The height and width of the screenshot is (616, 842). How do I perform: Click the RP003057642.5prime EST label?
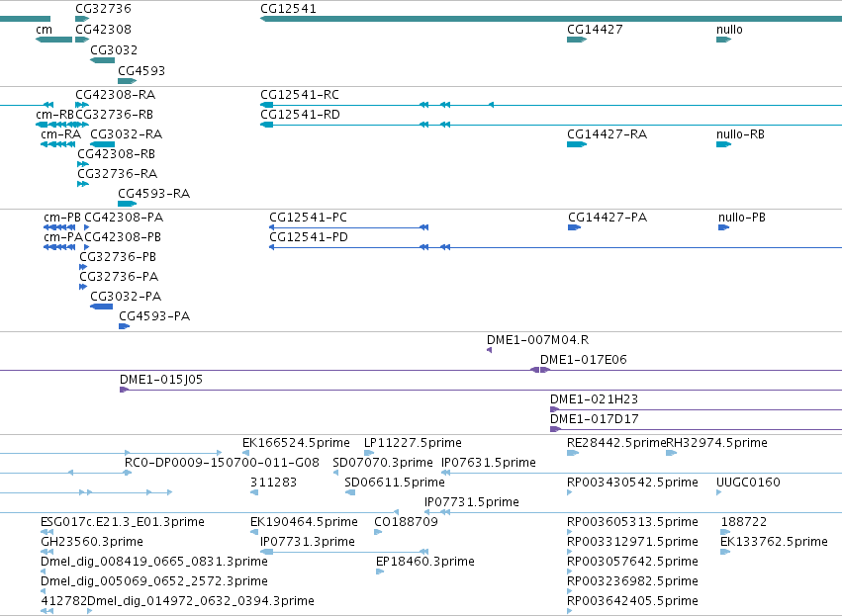click(x=632, y=562)
